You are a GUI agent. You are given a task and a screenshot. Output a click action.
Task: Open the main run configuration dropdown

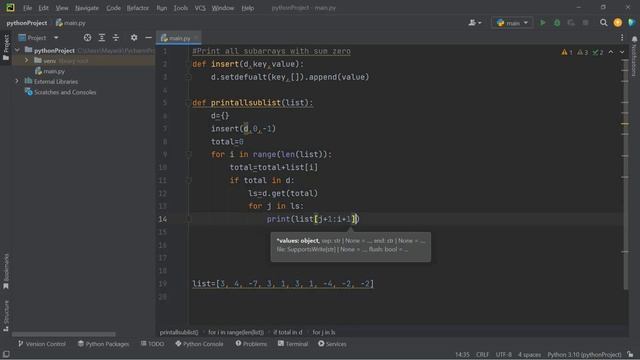click(x=512, y=23)
